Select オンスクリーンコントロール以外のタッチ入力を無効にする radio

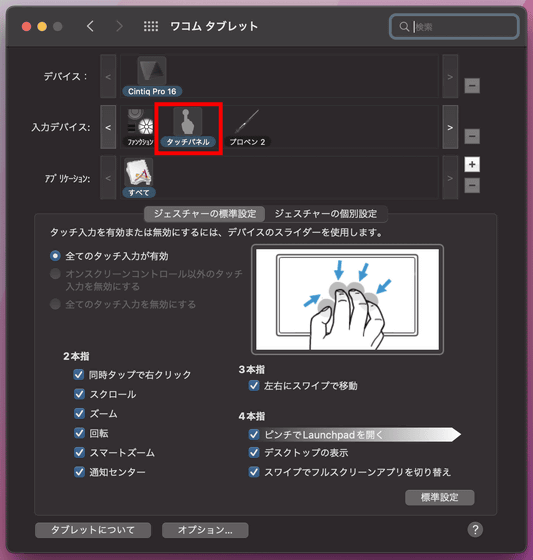(x=55, y=274)
